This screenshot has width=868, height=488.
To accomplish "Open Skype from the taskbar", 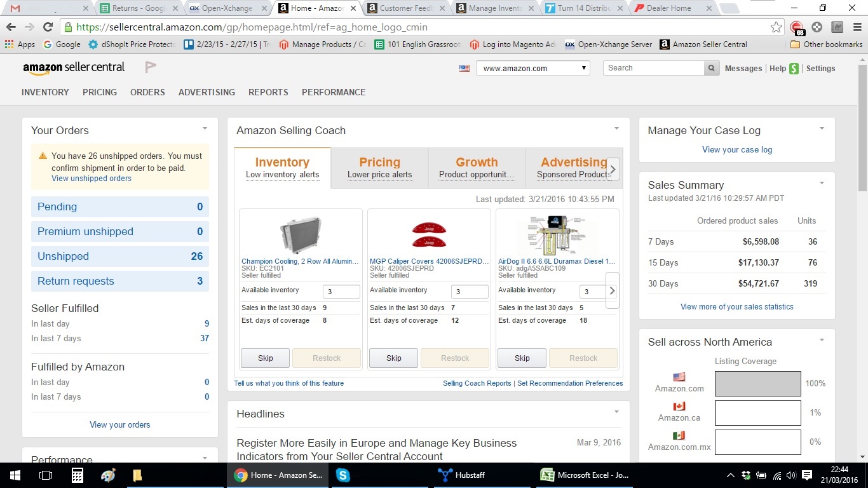I will 343,475.
